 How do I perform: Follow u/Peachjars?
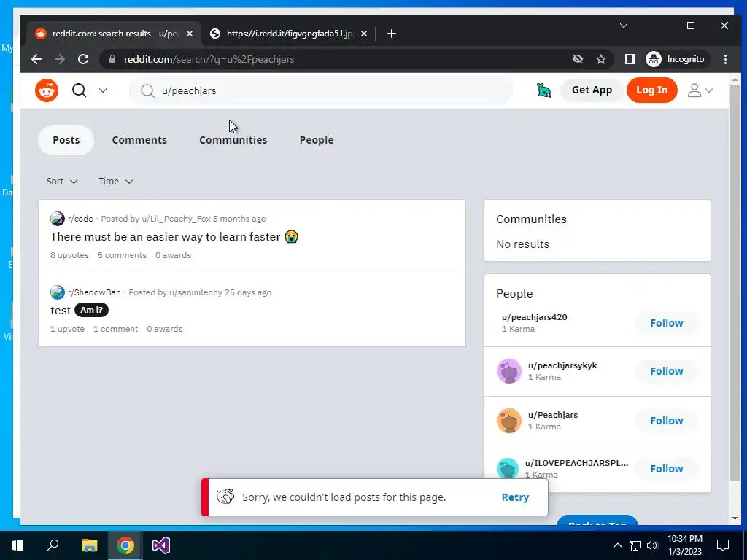[667, 421]
